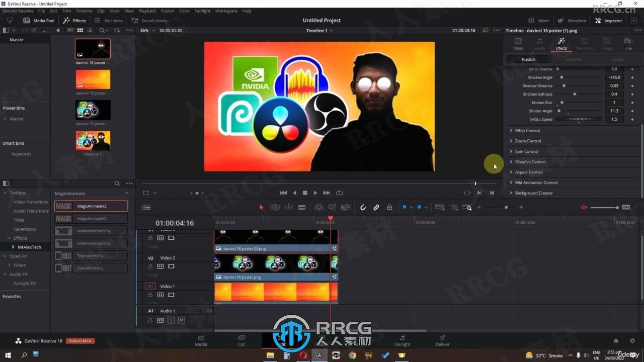Toggle the DIM audio button
The width and height of the screenshot is (644, 362).
pos(626,207)
